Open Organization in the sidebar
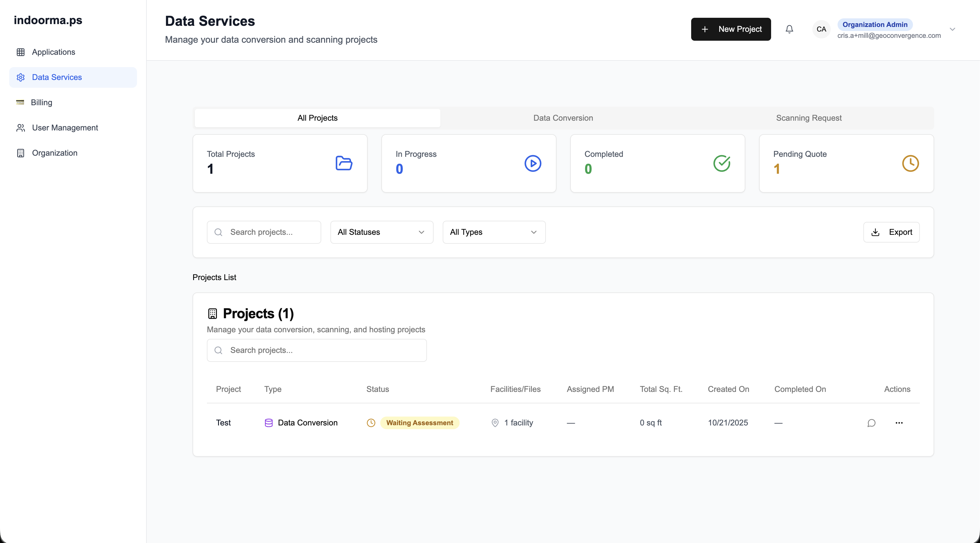The image size is (980, 543). [x=73, y=153]
